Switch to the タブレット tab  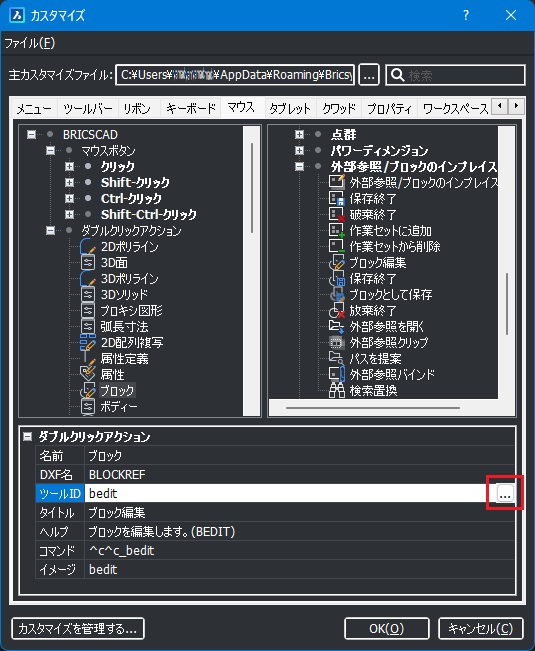tap(290, 109)
